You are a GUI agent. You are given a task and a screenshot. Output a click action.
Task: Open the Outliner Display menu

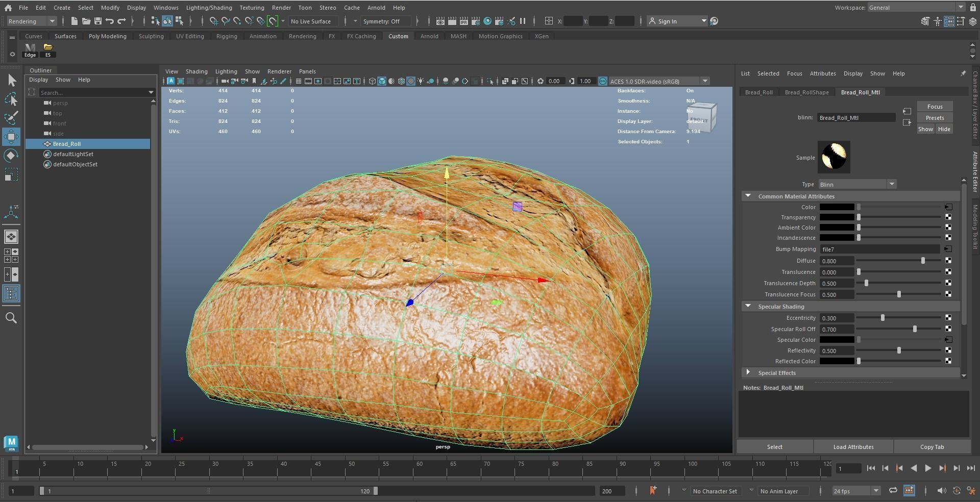pyautogui.click(x=38, y=80)
